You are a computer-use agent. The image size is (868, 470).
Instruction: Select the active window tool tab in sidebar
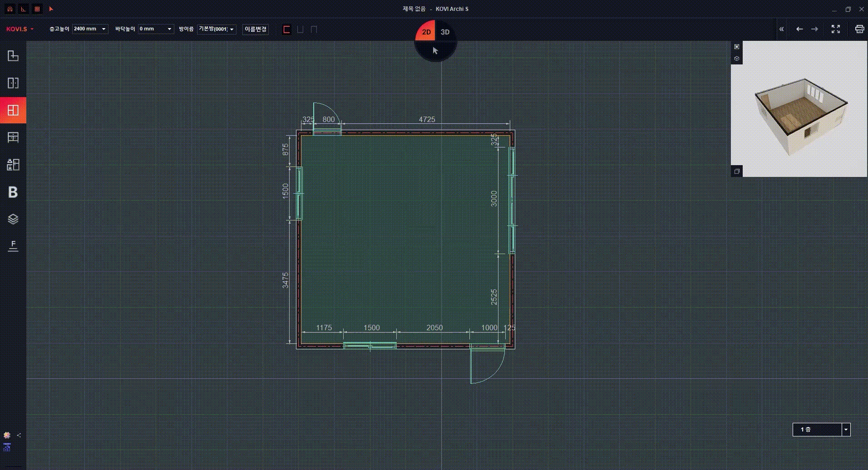pyautogui.click(x=13, y=110)
